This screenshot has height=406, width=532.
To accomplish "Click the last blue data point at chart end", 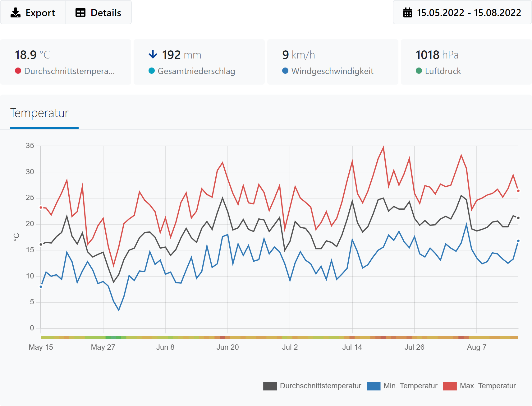I will pyautogui.click(x=518, y=241).
